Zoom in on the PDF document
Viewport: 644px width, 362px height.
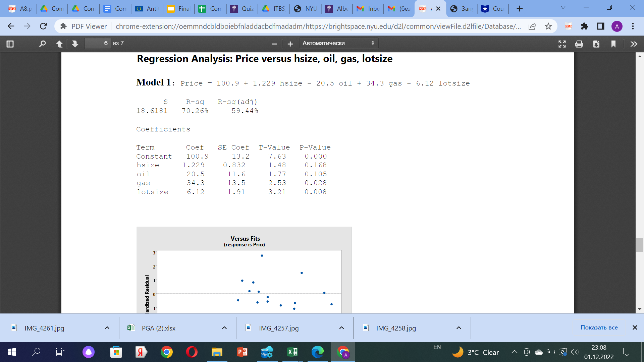(x=290, y=44)
